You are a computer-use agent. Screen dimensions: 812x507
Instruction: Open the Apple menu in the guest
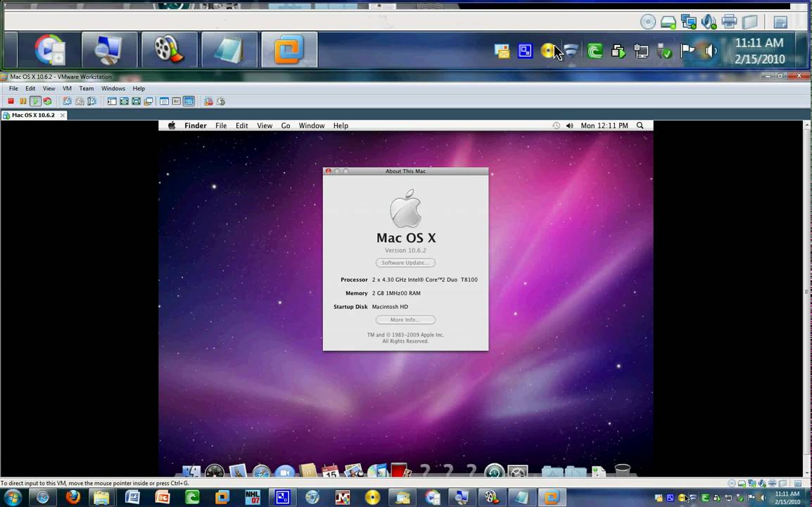(x=172, y=125)
